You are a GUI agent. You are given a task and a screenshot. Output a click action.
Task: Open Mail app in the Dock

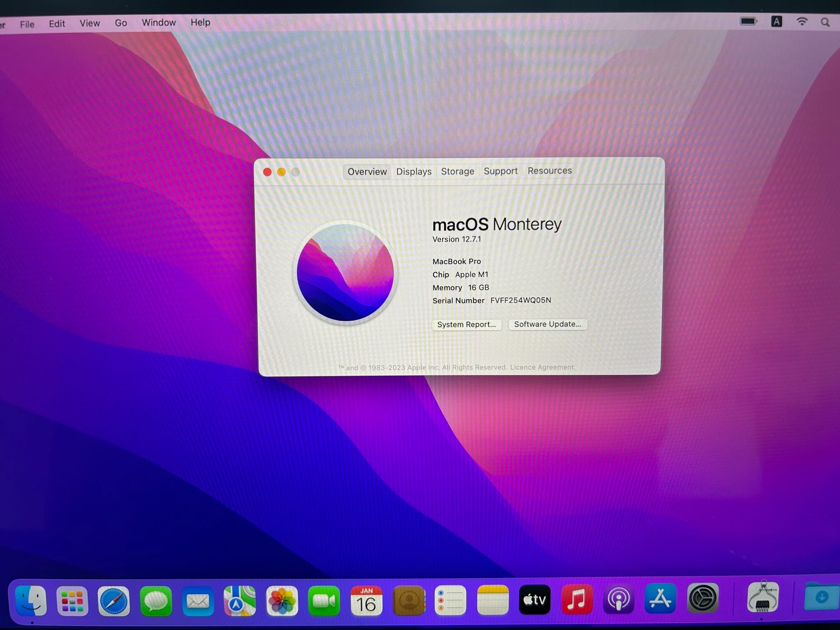[x=198, y=601]
